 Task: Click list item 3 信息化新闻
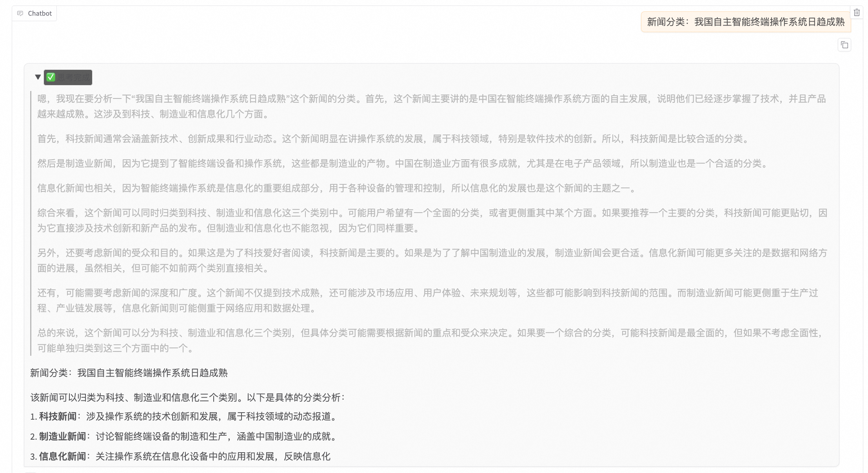pos(180,457)
